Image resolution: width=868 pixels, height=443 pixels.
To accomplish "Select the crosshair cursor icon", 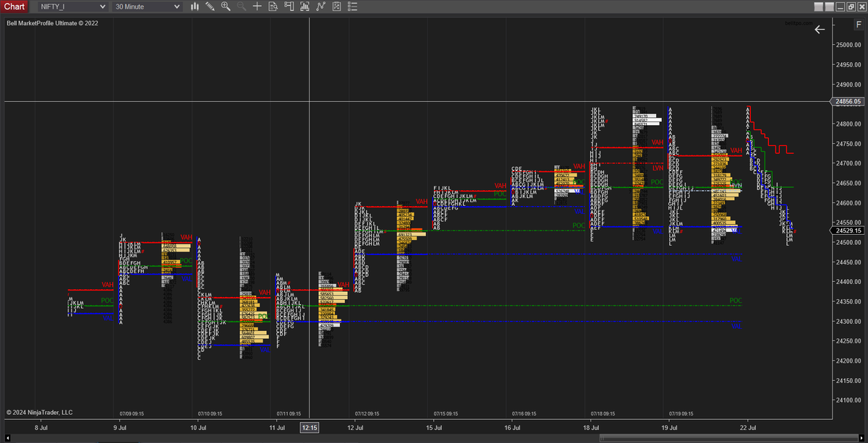I will click(258, 7).
